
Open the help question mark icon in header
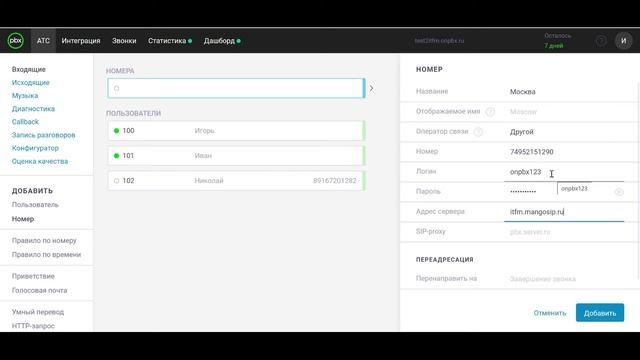[x=601, y=41]
